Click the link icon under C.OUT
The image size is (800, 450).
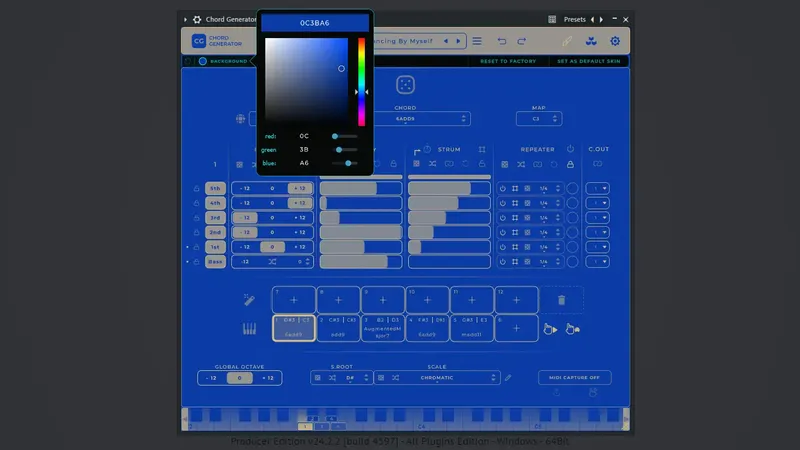click(597, 164)
